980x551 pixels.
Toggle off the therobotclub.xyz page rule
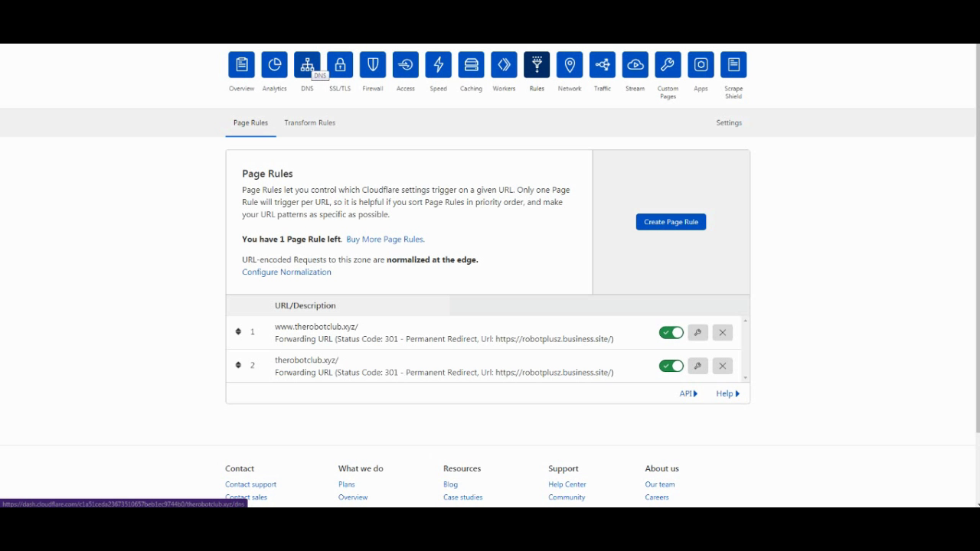(x=671, y=366)
